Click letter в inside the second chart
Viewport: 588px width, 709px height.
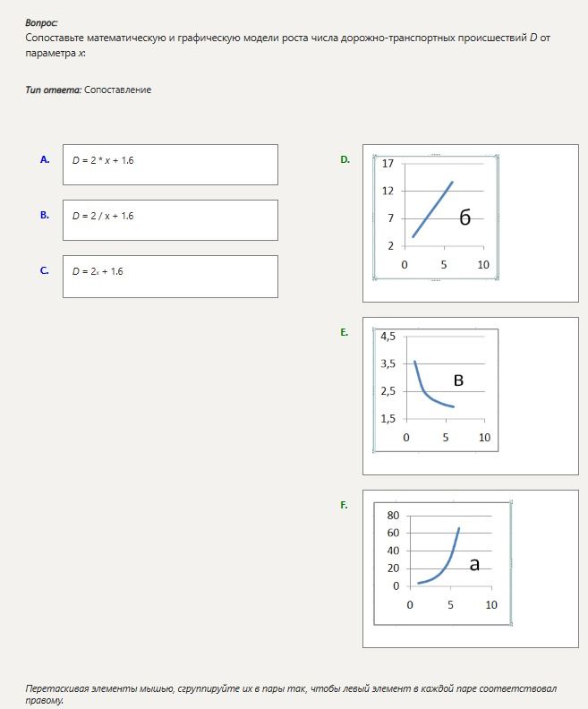point(458,380)
